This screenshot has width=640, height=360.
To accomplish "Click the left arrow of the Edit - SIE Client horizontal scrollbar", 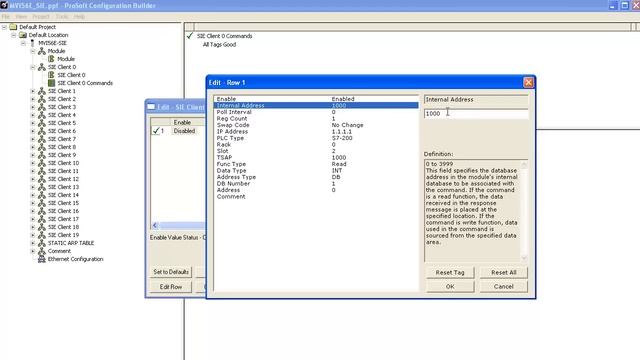I will (x=155, y=225).
